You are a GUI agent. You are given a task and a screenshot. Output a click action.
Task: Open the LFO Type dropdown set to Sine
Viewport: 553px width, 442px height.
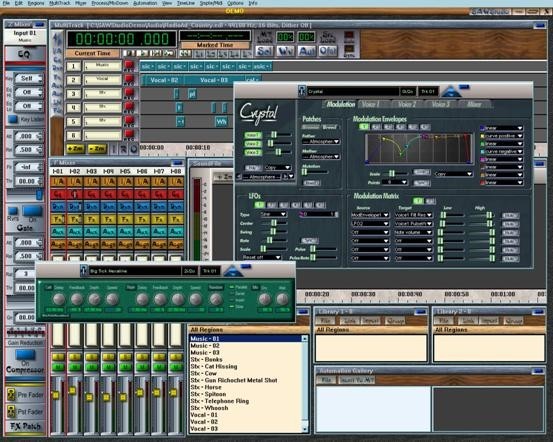tap(274, 214)
